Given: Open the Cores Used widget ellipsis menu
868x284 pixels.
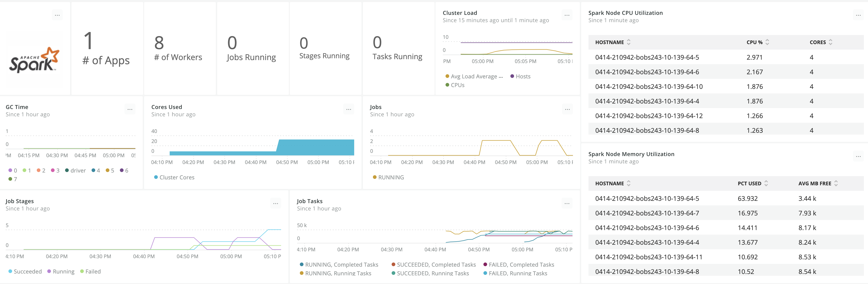Looking at the screenshot, I should (x=348, y=109).
